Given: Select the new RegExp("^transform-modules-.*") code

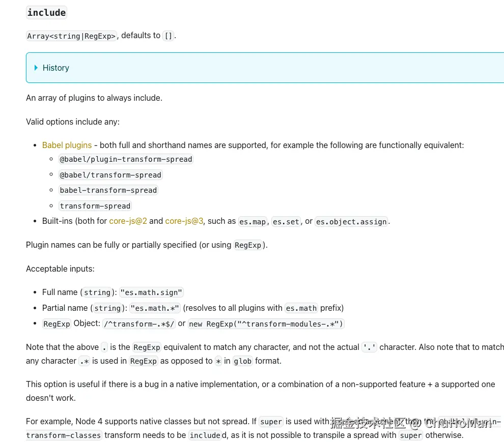Looking at the screenshot, I should (x=266, y=324).
